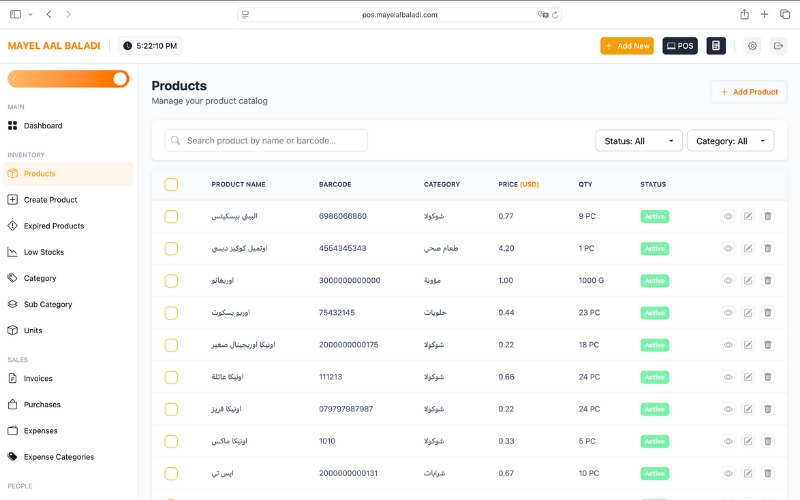Edit product with barcode 75432145
800x500 pixels.
coord(747,313)
